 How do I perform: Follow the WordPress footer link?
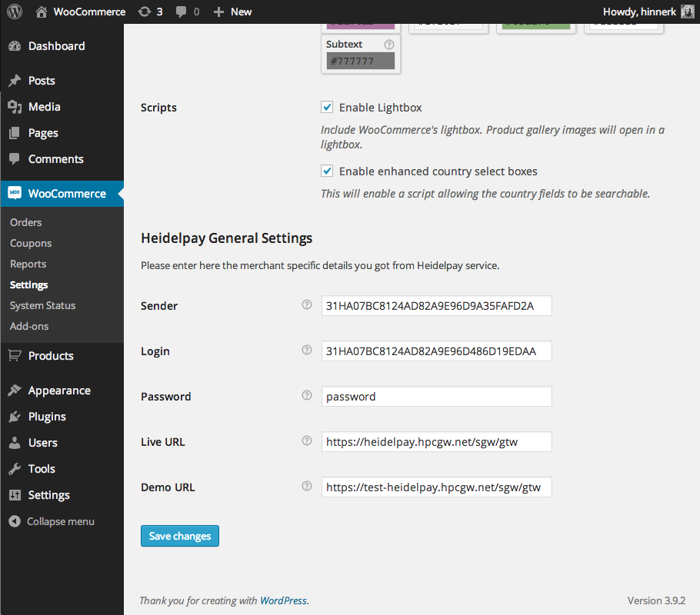click(x=283, y=600)
